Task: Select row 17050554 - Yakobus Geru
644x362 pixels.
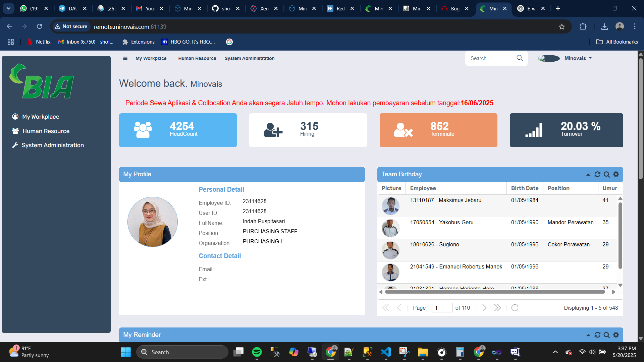Action: pyautogui.click(x=497, y=228)
